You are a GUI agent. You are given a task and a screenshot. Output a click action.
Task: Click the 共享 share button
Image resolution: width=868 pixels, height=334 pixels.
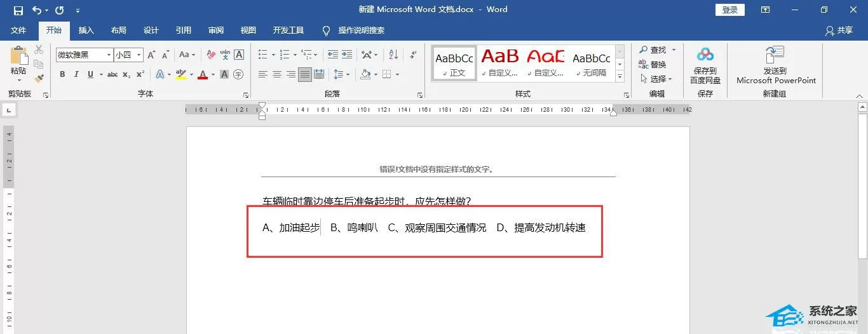coord(839,30)
